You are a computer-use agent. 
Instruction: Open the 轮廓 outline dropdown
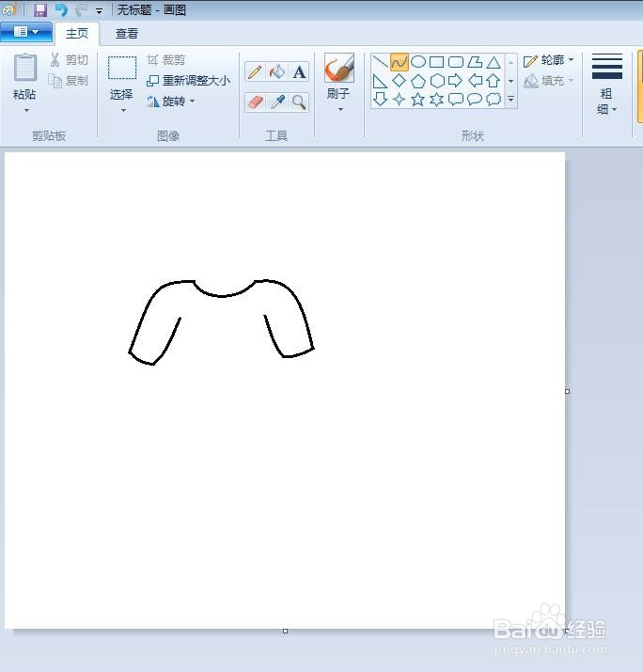pyautogui.click(x=549, y=60)
